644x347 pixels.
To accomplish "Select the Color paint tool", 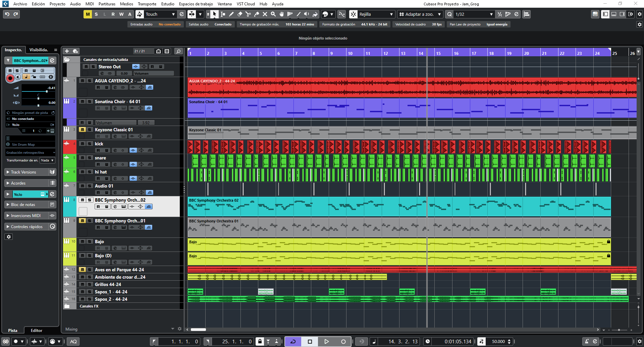I will point(315,14).
